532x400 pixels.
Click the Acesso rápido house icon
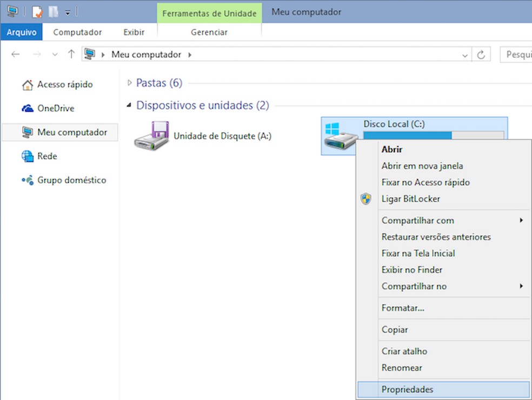(28, 85)
